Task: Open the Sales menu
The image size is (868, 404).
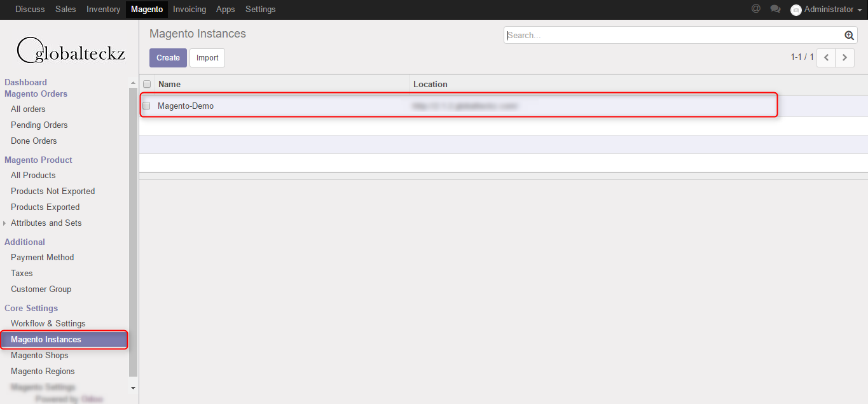Action: [x=65, y=10]
